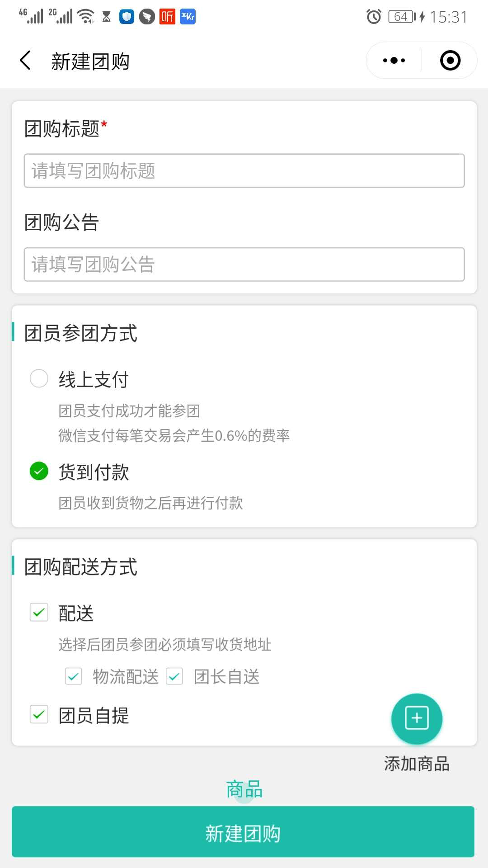The width and height of the screenshot is (488, 868).
Task: Open the three-dot mini program menu
Action: (x=394, y=61)
